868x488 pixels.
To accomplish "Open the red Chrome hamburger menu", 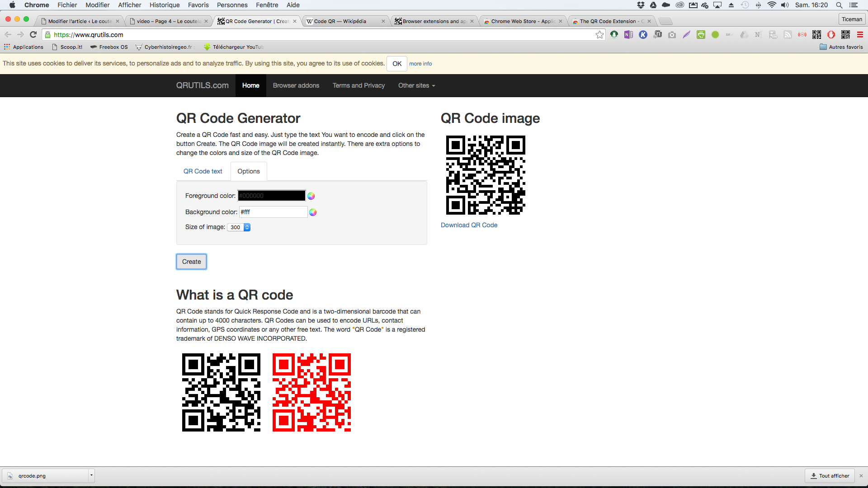I will 860,35.
